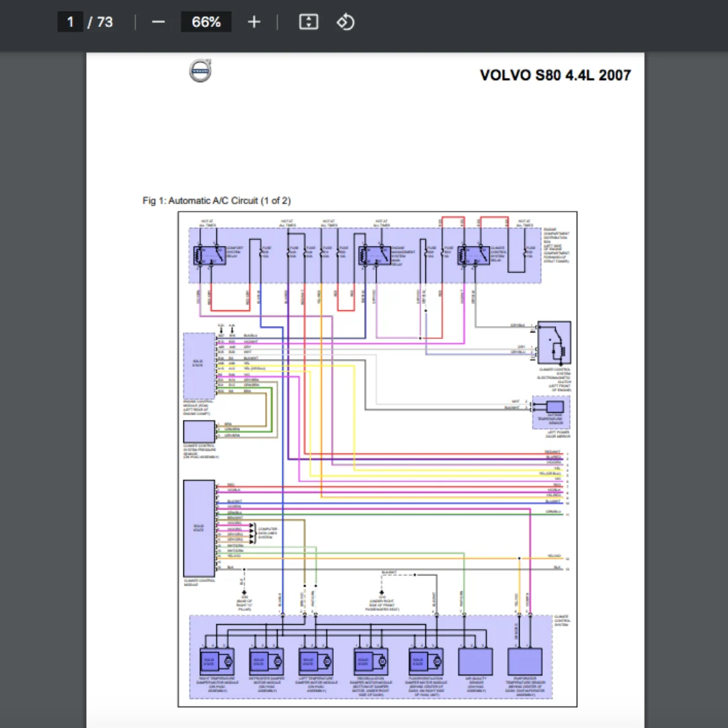
Task: Click the Fig 1 Automatic A/C Circuit caption
Action: (x=216, y=201)
